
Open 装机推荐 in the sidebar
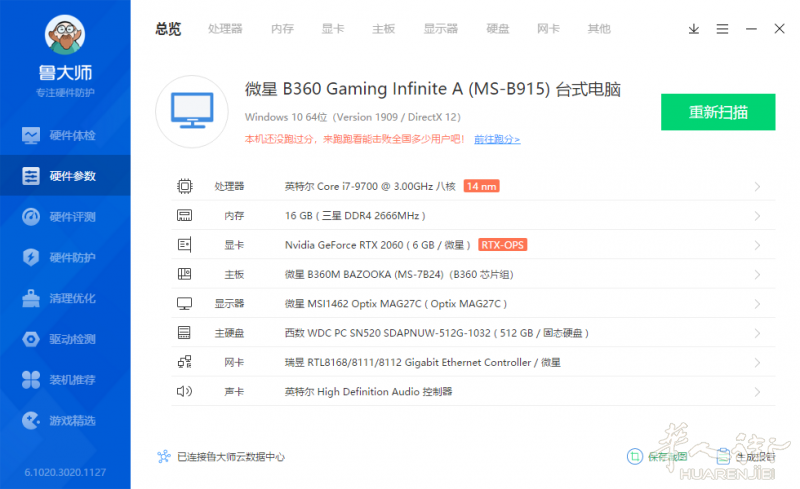tap(65, 380)
